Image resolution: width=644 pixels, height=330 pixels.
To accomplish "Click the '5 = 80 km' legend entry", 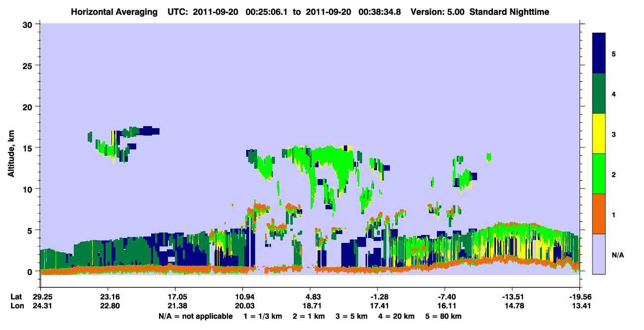I will (x=444, y=316).
